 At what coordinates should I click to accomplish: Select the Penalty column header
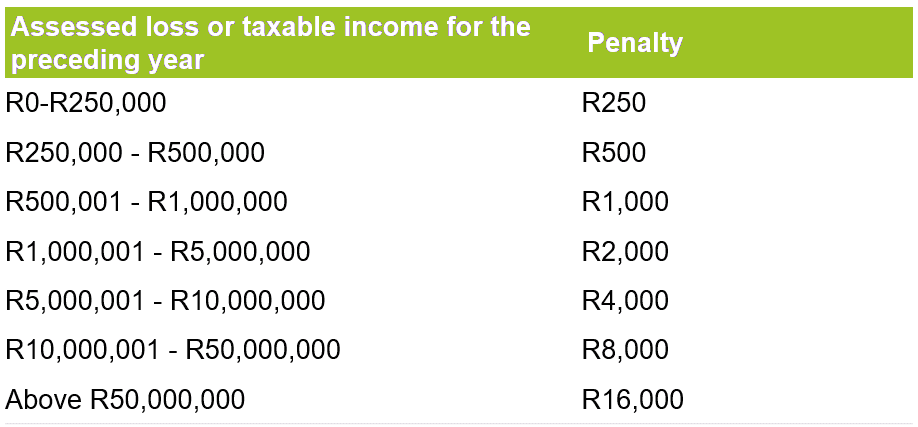coord(634,43)
